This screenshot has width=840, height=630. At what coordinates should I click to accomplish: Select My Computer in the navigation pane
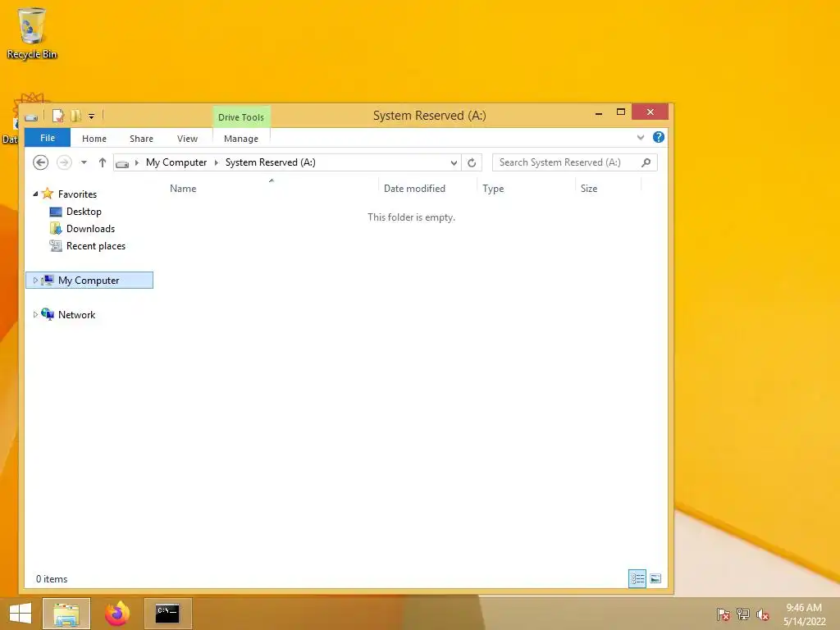(89, 281)
